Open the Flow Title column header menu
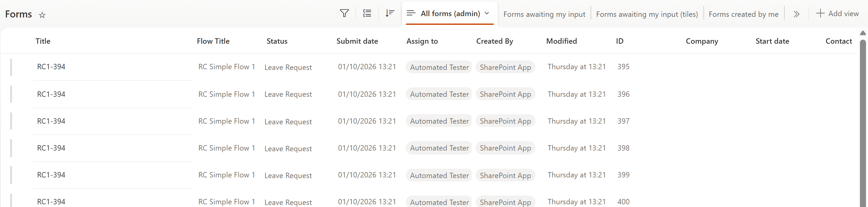 (213, 41)
